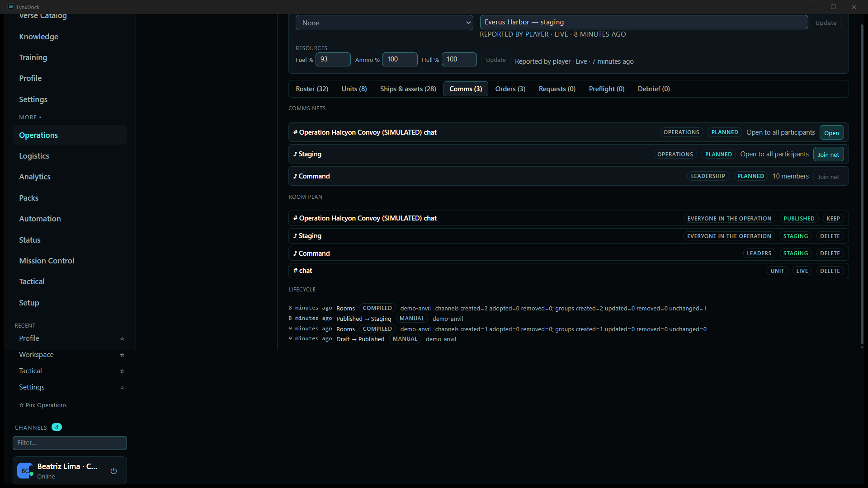Open the Command comms net row

point(568,176)
